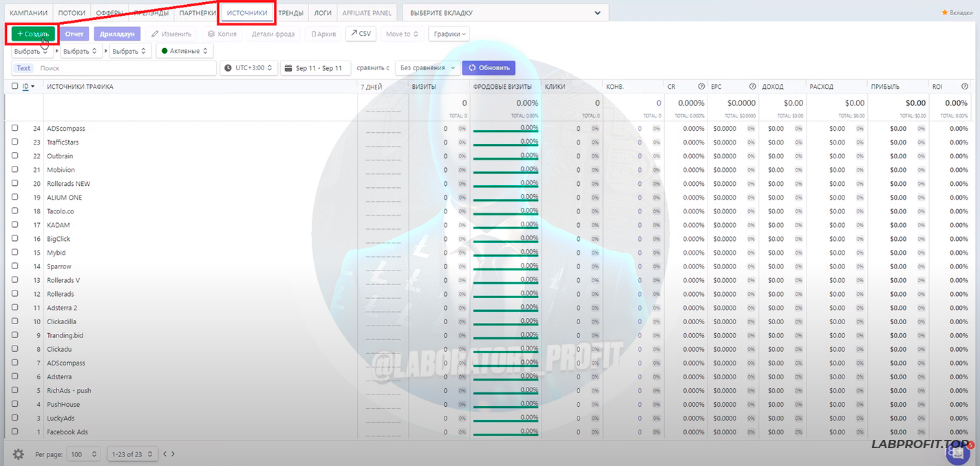Image resolution: width=980 pixels, height=466 pixels.
Task: Switch to the Кампании tab
Action: coord(29,13)
